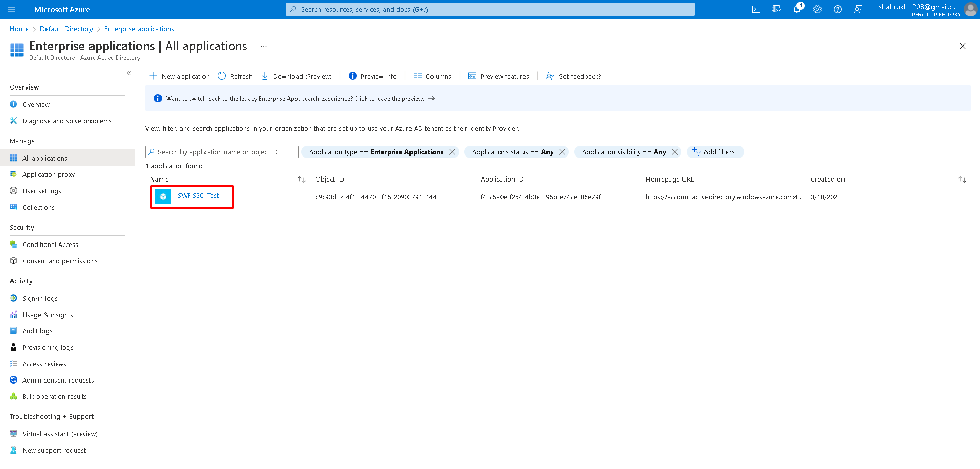
Task: Edit Application visibility Any filter
Action: coord(624,152)
